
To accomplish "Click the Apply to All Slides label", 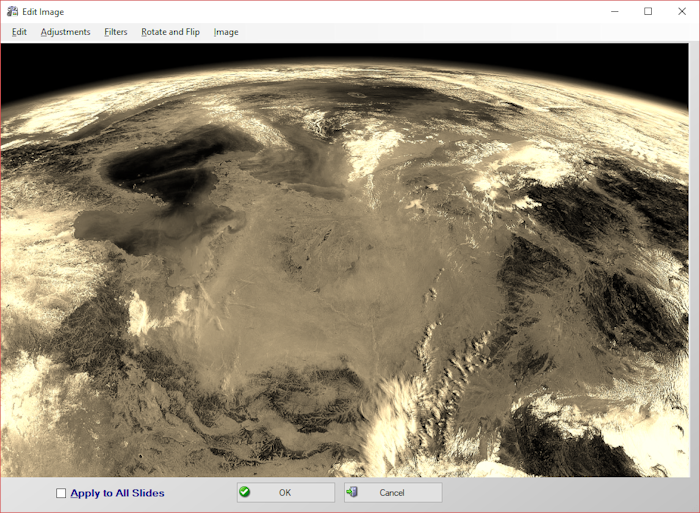I will [117, 493].
